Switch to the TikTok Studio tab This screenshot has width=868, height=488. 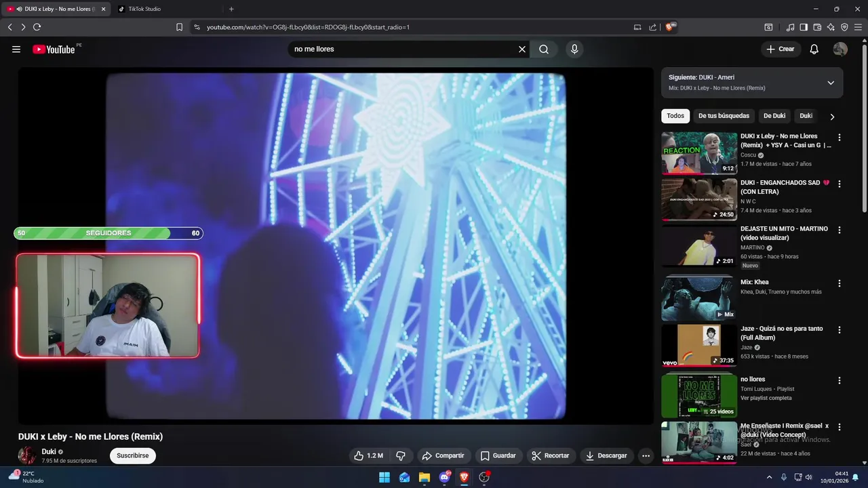click(168, 9)
